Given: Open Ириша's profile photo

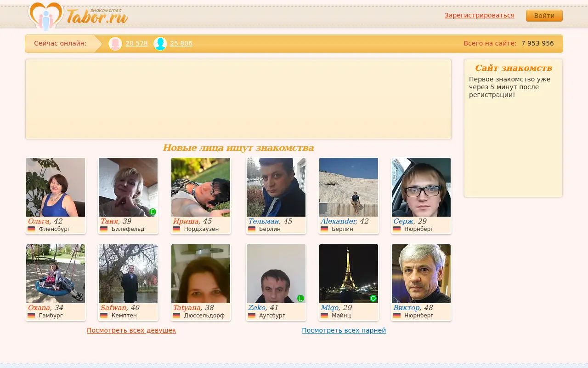Looking at the screenshot, I should [x=201, y=187].
